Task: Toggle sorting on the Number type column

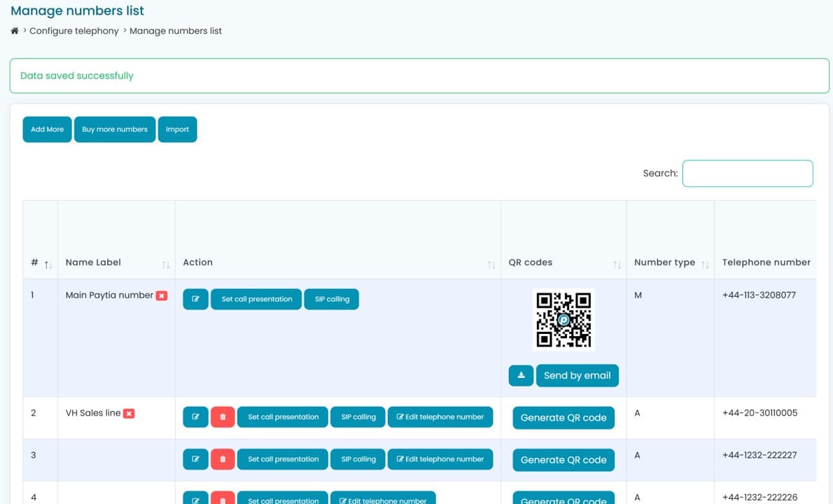Action: (706, 264)
